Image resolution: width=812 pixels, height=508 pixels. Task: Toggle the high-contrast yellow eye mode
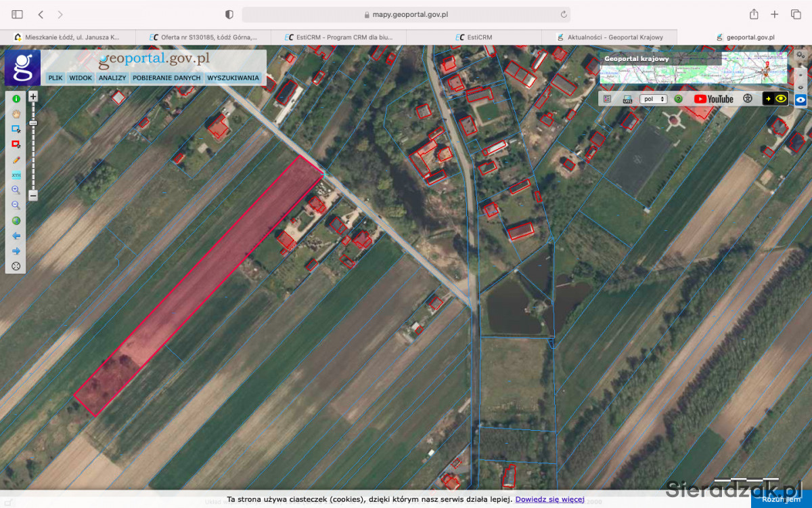[775, 99]
